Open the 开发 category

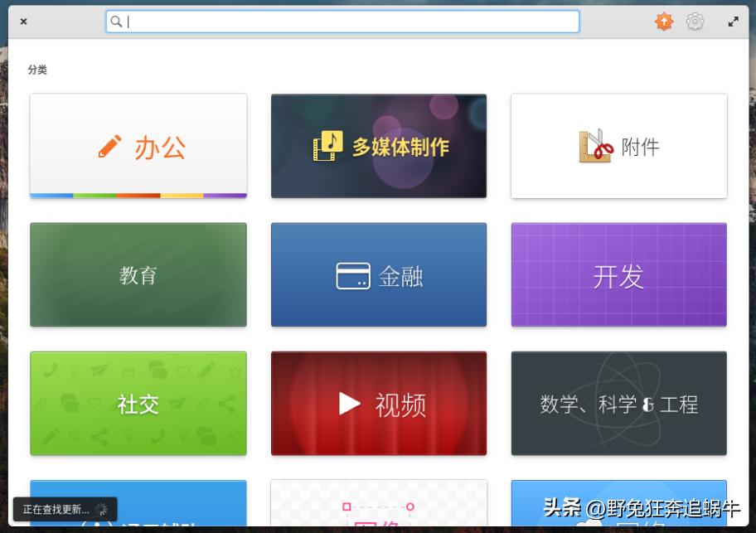pos(618,274)
